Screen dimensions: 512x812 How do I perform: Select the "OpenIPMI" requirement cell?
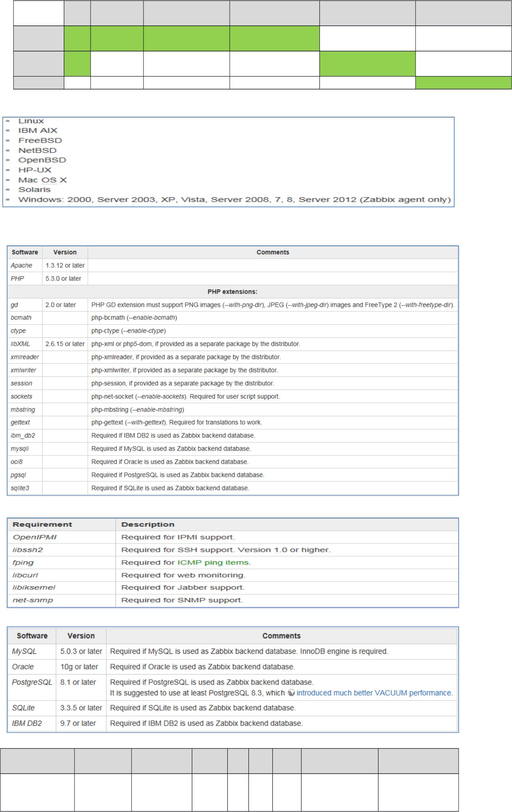[x=61, y=537]
